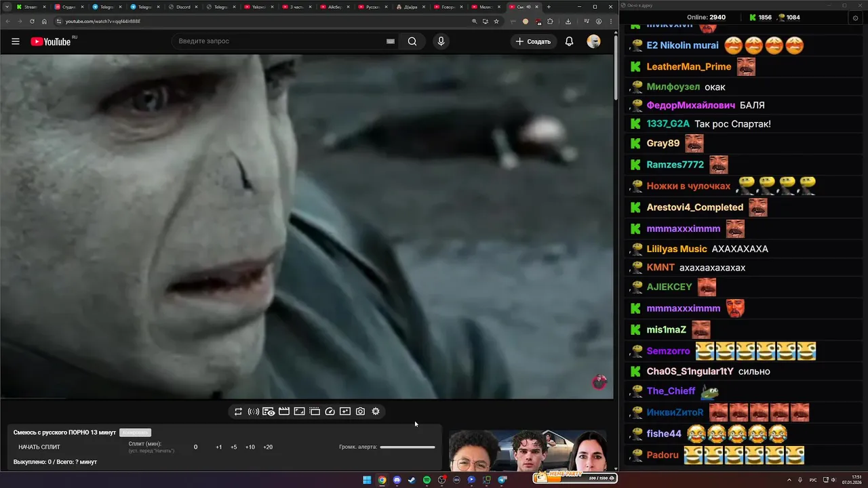Image resolution: width=868 pixels, height=488 pixels.
Task: Click username Lililyas Music in chat
Action: click(677, 249)
